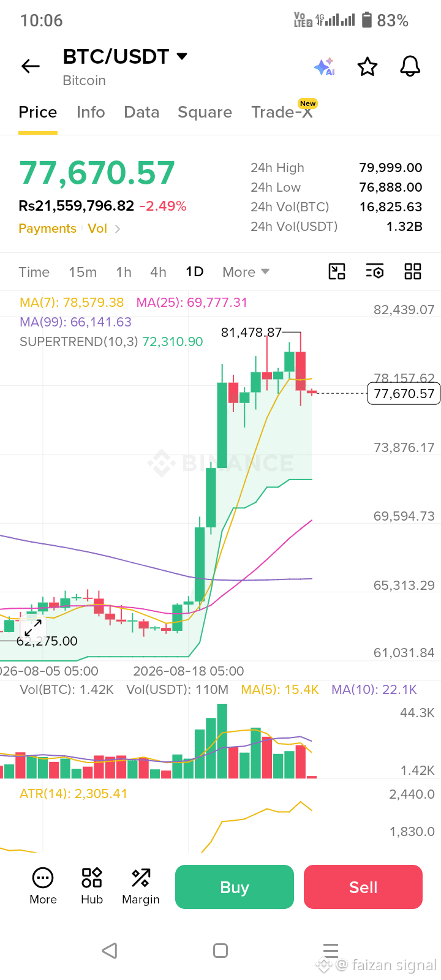
Task: Tap the 24h Low value 76,888.00
Action: [x=391, y=187]
